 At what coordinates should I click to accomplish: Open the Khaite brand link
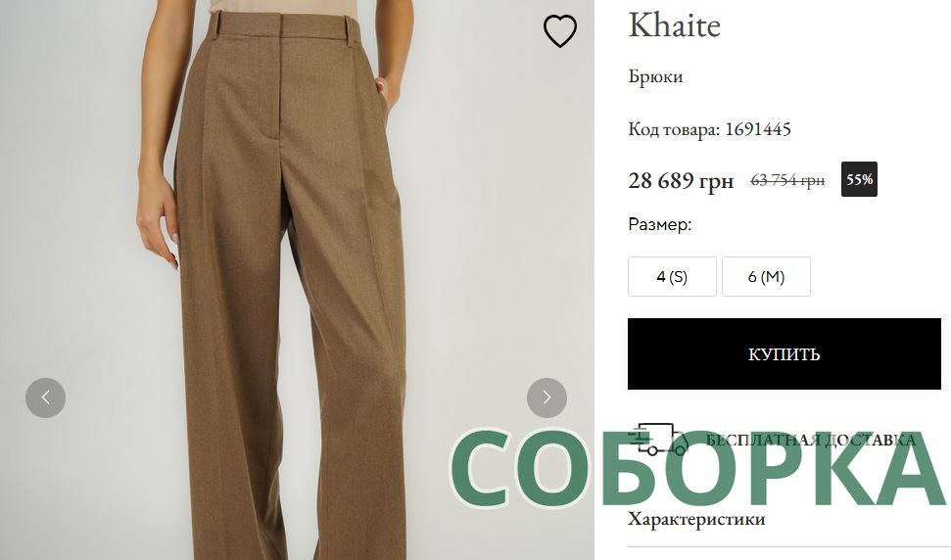coord(675,25)
